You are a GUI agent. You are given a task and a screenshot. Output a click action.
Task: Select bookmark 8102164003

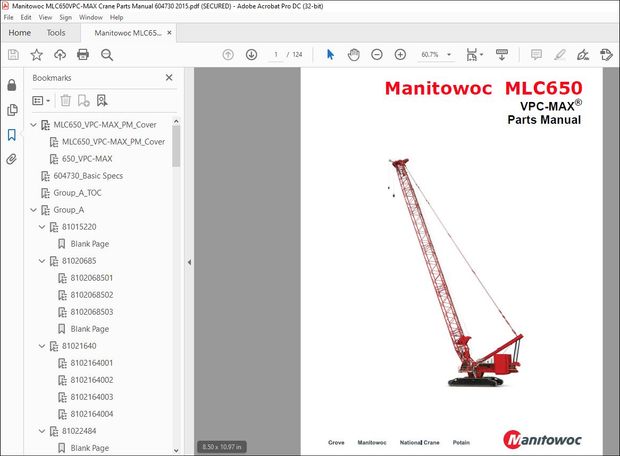pyautogui.click(x=92, y=397)
